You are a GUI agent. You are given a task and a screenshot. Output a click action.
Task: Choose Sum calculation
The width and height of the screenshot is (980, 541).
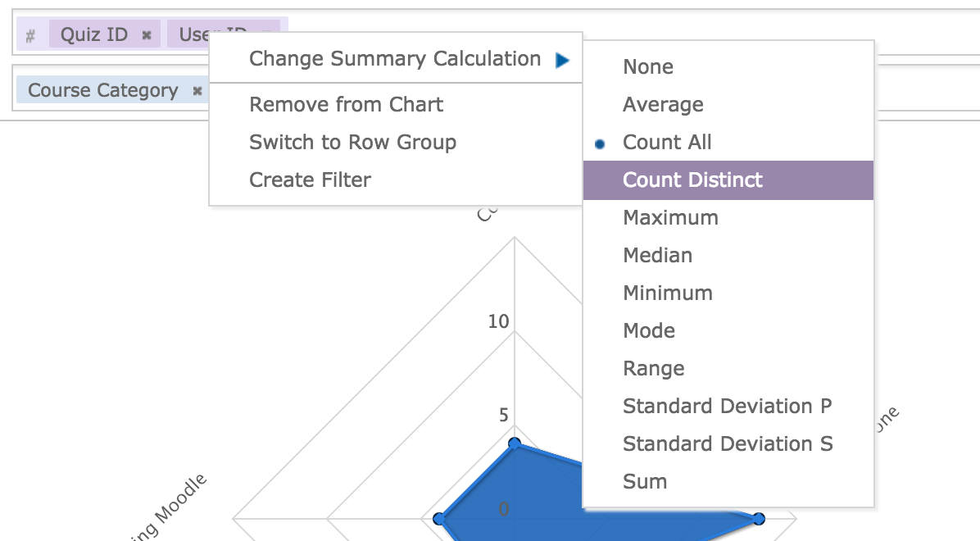(x=644, y=482)
